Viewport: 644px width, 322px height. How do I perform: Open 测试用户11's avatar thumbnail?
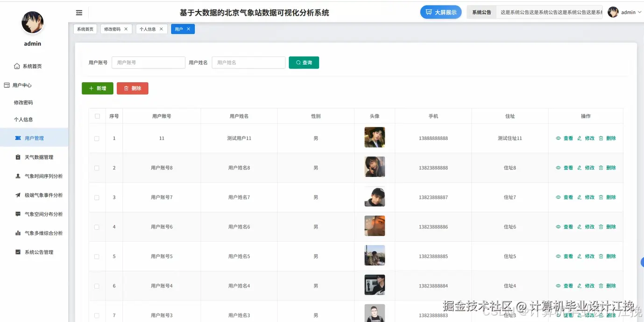(374, 137)
